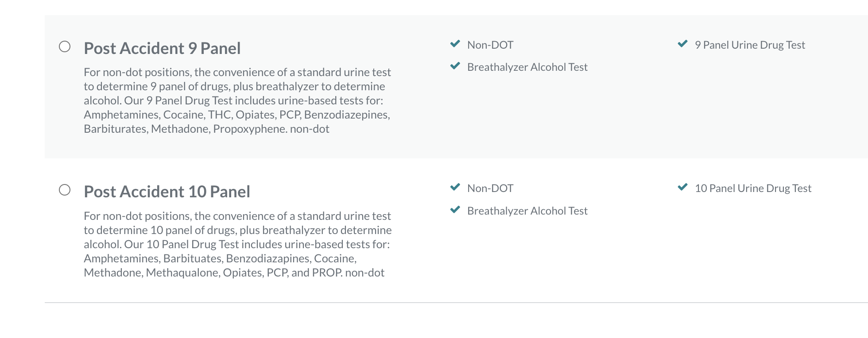The width and height of the screenshot is (868, 338).
Task: Click the Post Accident 10 Panel heading
Action: click(x=167, y=192)
